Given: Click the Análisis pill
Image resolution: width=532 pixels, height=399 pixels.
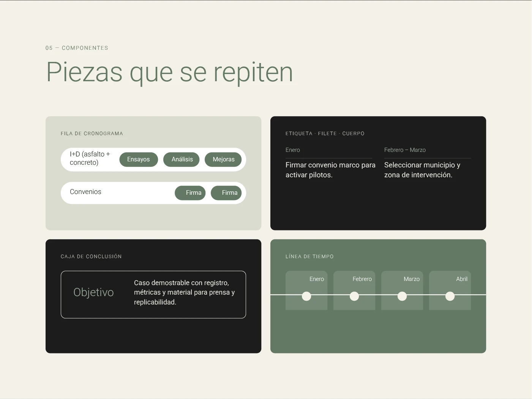Looking at the screenshot, I should (x=181, y=159).
